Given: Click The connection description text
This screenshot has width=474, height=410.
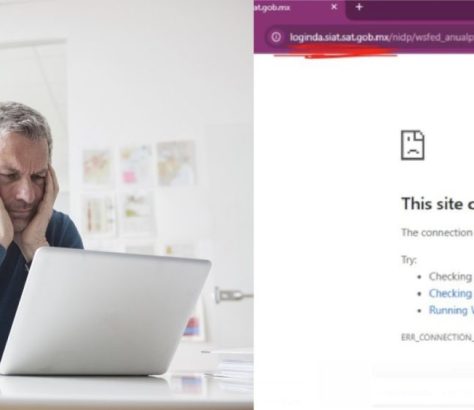Looking at the screenshot, I should coord(437,232).
